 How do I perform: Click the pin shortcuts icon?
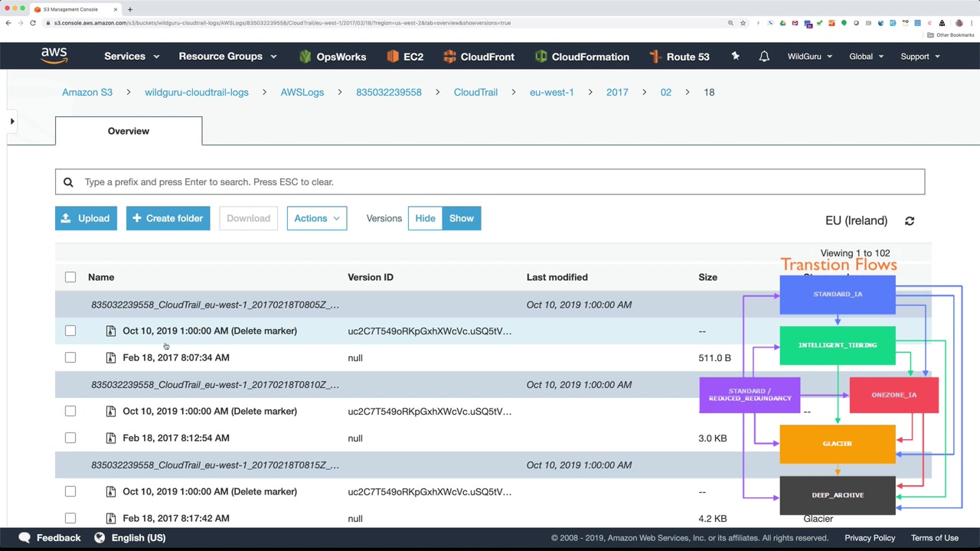735,57
